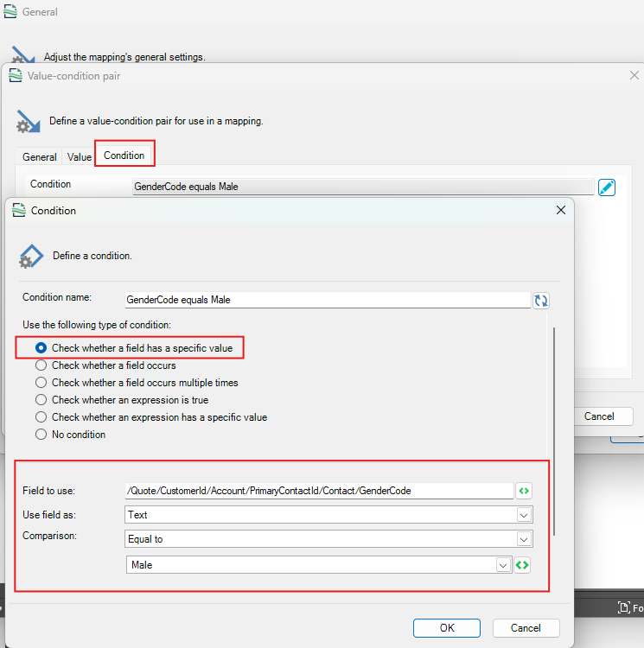The width and height of the screenshot is (644, 648).
Task: Expand the Male value dropdown arrow
Action: point(502,565)
